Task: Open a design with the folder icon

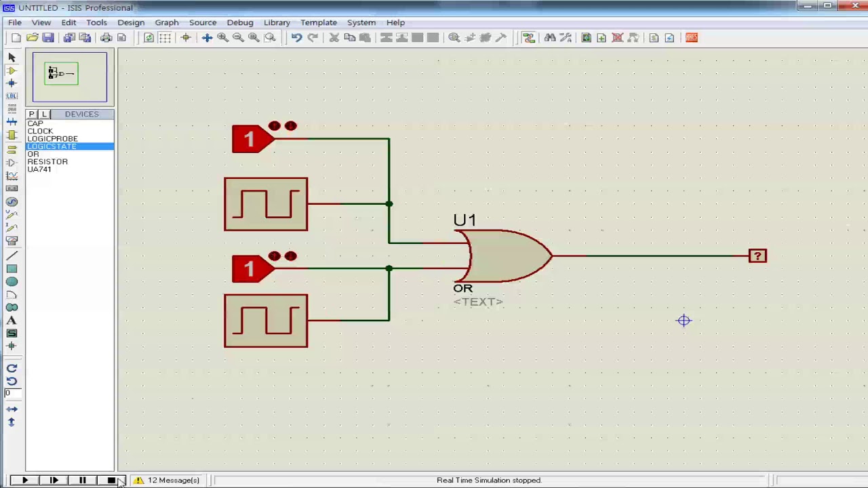Action: pos(32,38)
